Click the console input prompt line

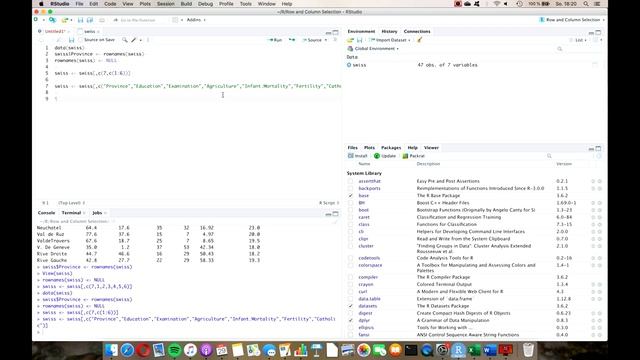tap(188, 332)
